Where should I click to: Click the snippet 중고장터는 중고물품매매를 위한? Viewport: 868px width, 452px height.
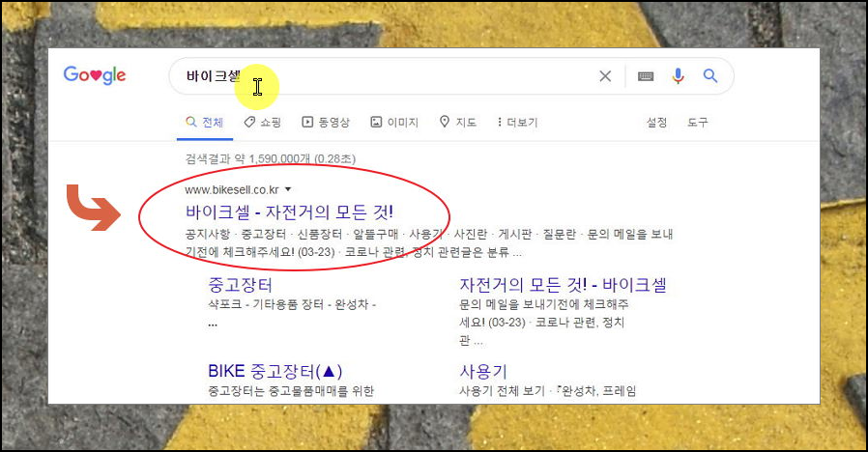(291, 391)
